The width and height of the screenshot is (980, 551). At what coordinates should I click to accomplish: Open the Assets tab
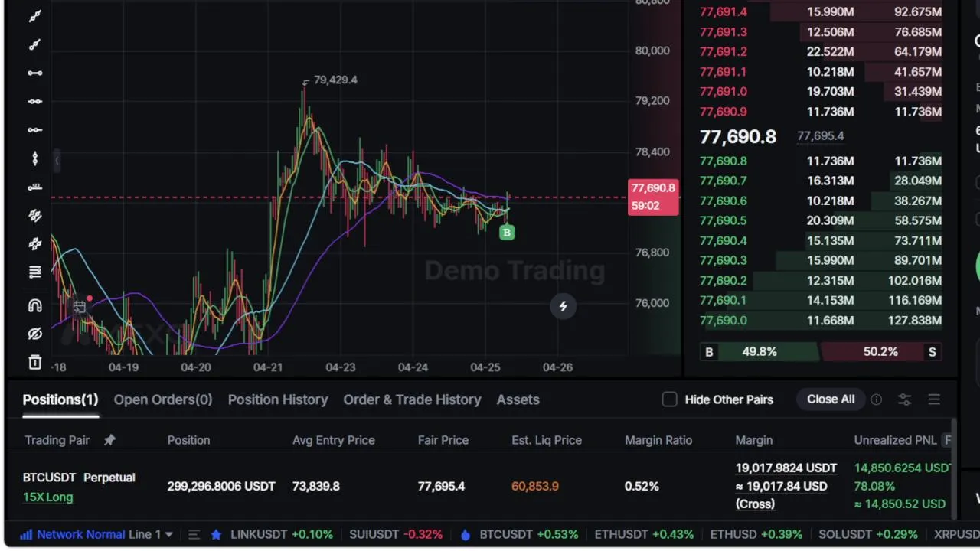tap(518, 399)
